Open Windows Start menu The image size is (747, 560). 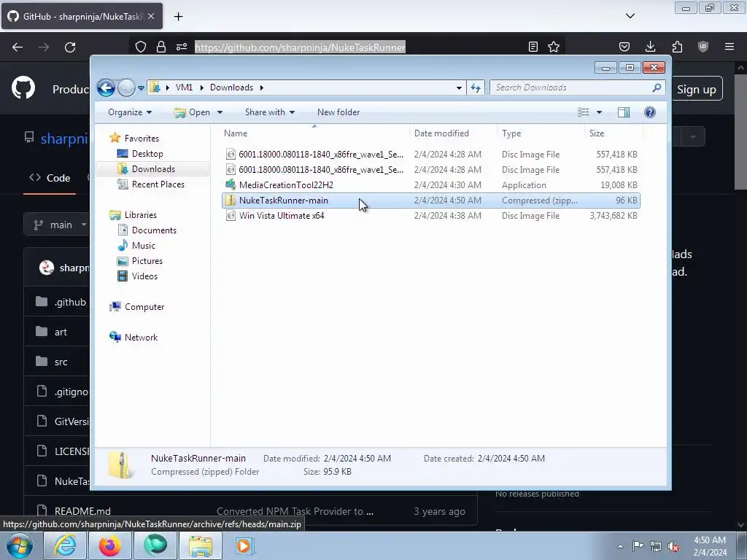point(20,545)
